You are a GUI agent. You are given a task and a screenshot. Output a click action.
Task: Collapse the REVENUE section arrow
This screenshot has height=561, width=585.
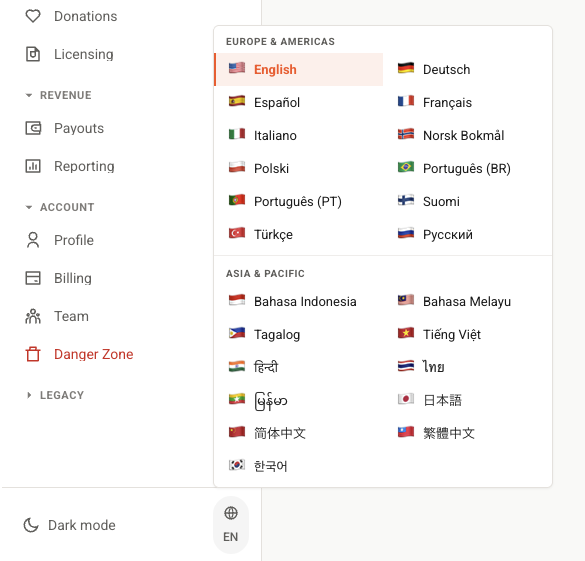[x=29, y=95]
